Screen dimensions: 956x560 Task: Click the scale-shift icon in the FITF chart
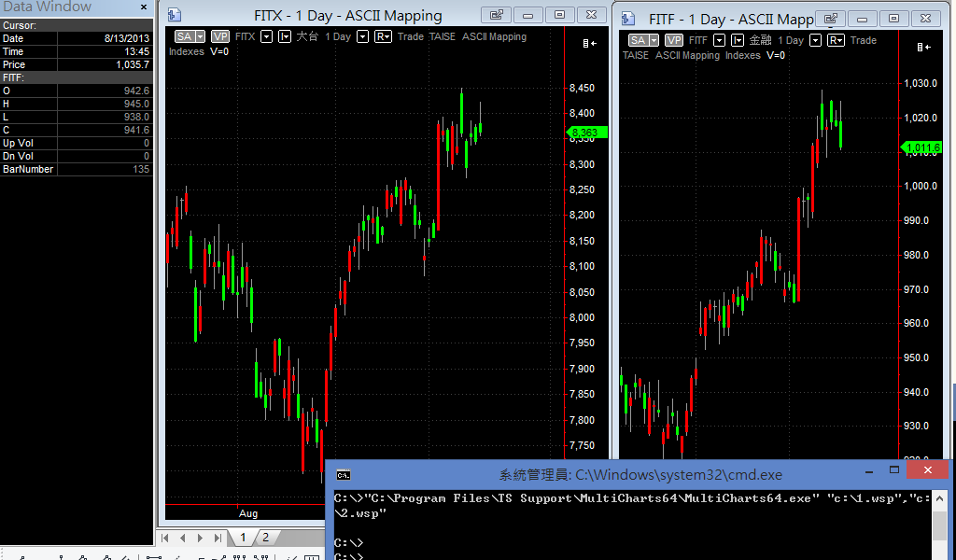point(923,47)
